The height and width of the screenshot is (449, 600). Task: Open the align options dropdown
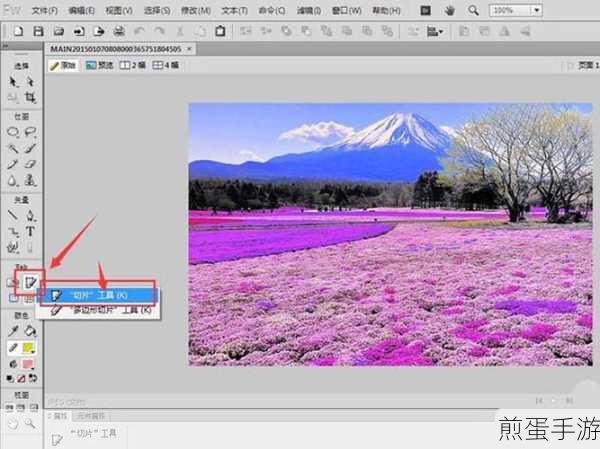click(435, 31)
